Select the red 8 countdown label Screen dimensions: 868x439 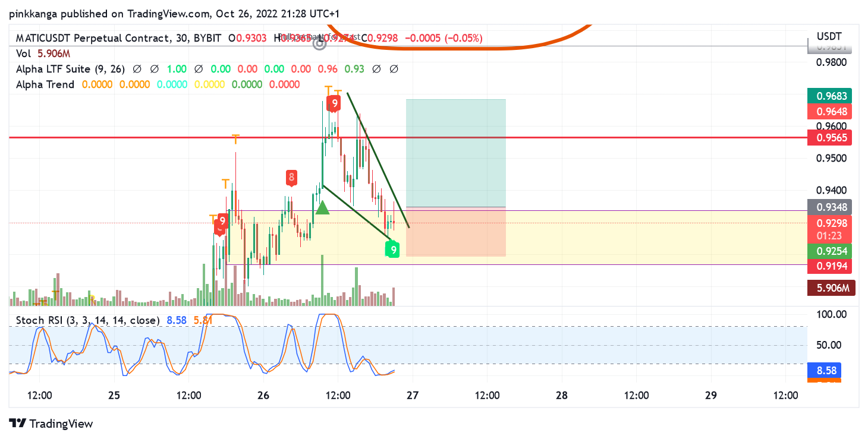click(x=291, y=177)
